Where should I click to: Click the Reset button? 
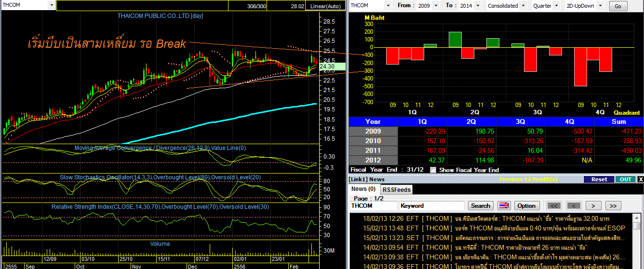tap(599, 179)
